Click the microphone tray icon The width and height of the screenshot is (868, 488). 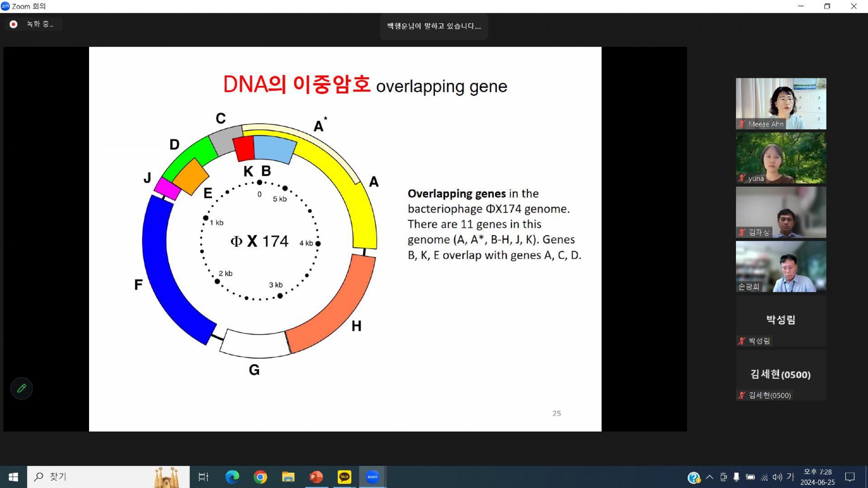(736, 477)
